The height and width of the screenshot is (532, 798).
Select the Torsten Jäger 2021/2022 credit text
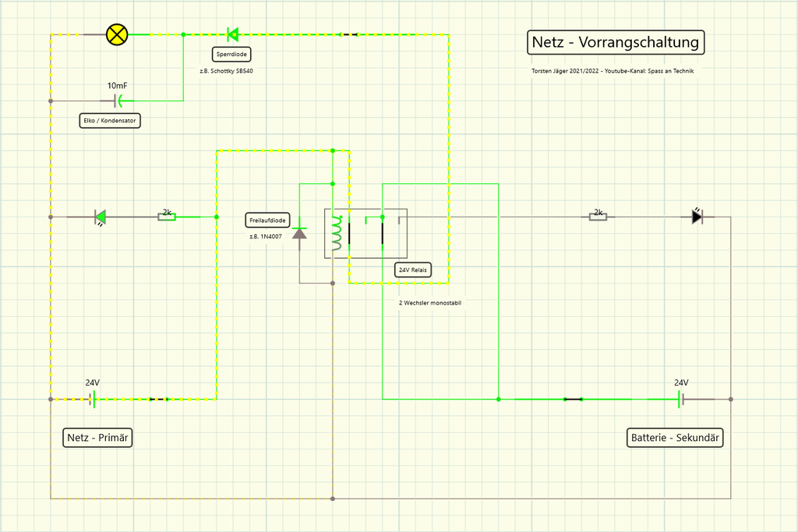[613, 71]
